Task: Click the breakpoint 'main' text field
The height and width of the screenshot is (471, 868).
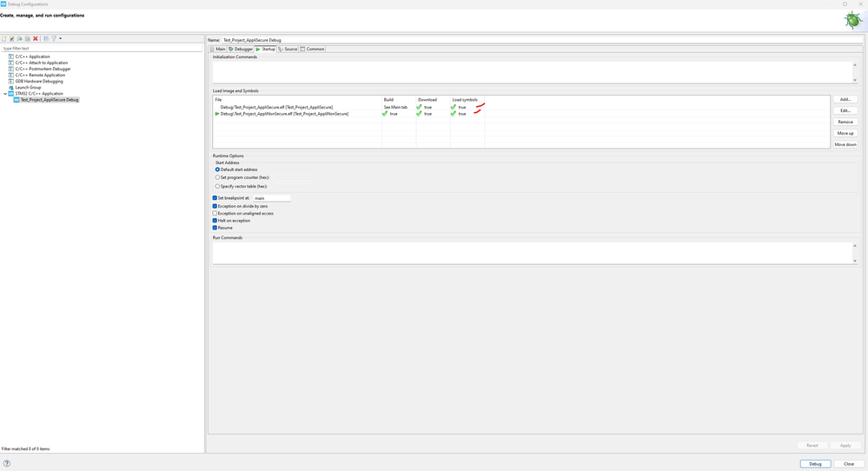Action: pyautogui.click(x=272, y=197)
